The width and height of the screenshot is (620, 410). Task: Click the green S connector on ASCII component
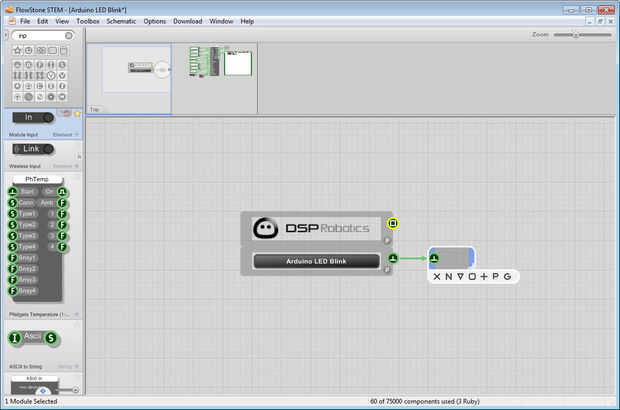51,338
